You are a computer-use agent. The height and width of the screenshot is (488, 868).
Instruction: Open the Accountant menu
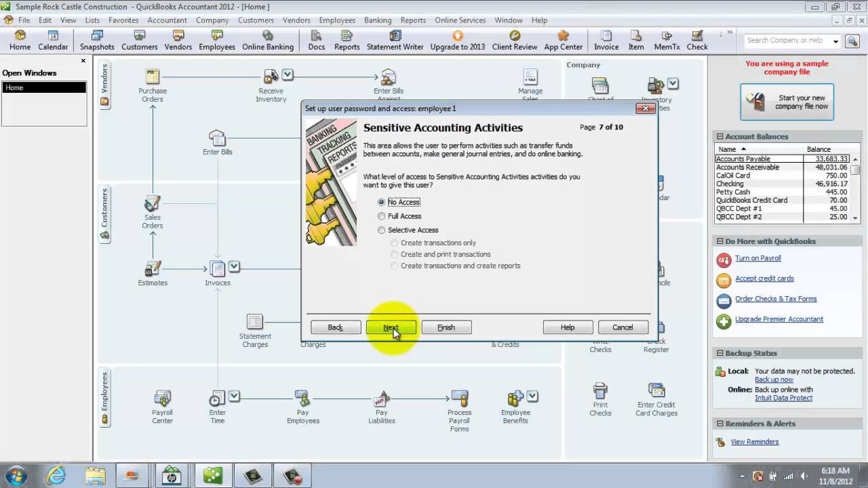pos(167,20)
